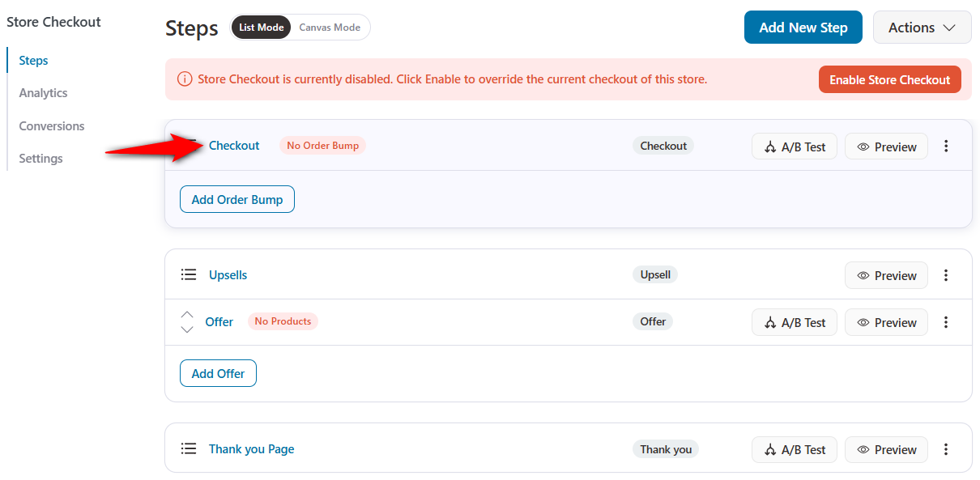Click Add Order Bump button

pos(237,199)
